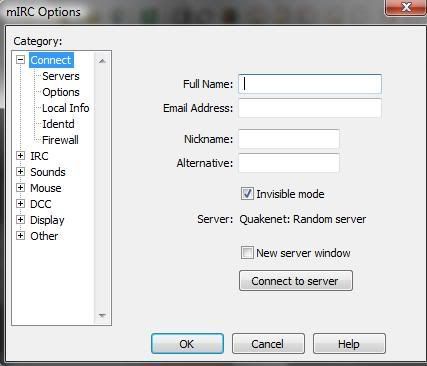Expand the IRC category
427x366 pixels.
click(21, 156)
